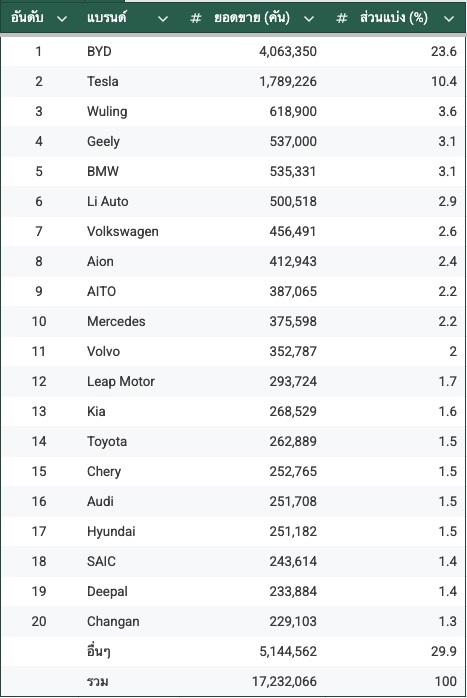This screenshot has height=698, width=467.
Task: Click the number-type icon beside ส่วนแบ่ง
Action: pyautogui.click(x=341, y=18)
